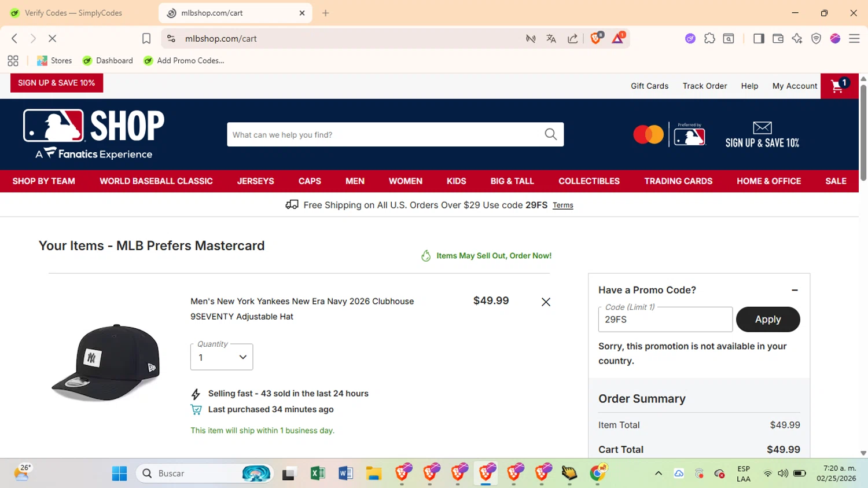
Task: Stop loading the page button
Action: [x=52, y=38]
